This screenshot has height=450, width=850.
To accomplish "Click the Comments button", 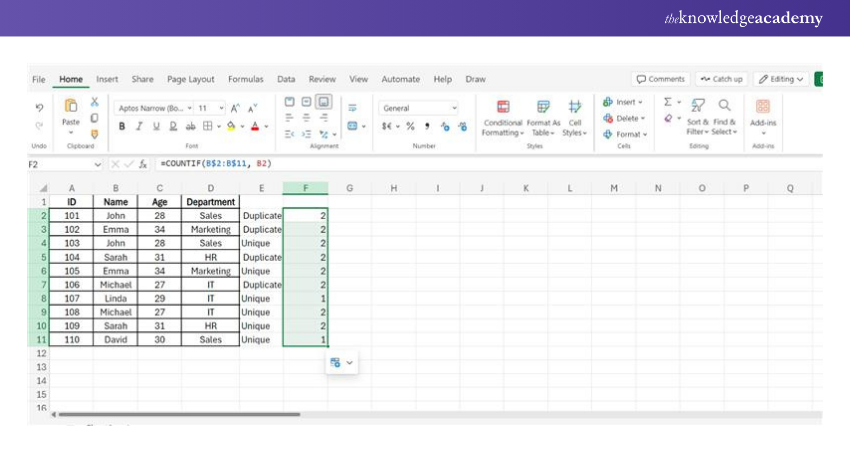I will [x=661, y=79].
